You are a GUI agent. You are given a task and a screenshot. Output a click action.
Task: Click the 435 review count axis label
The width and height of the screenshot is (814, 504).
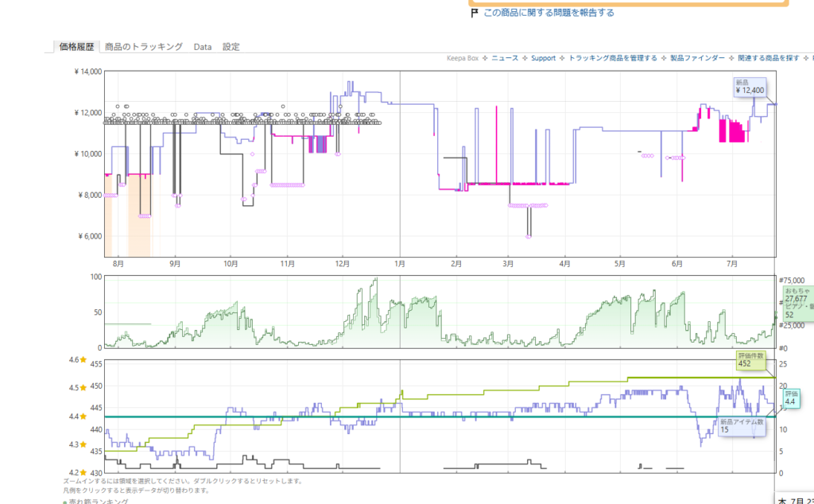pyautogui.click(x=96, y=451)
